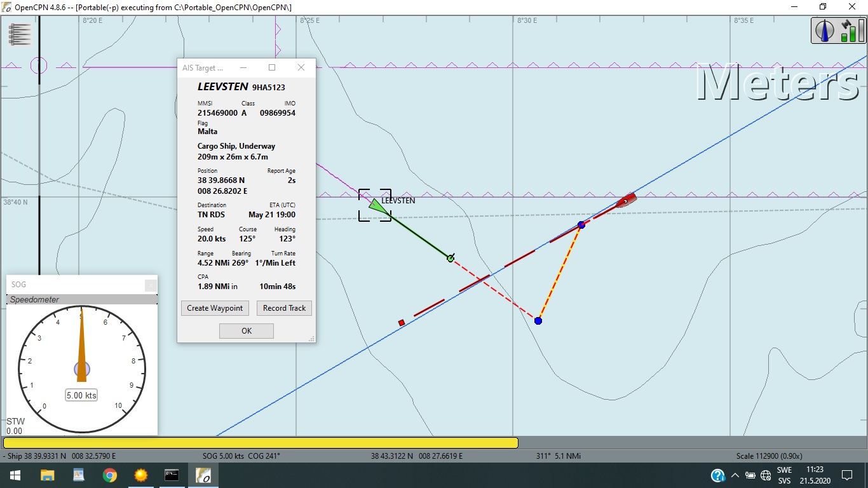Viewport: 868px width, 488px height.
Task: Open the Windows notification center
Action: coord(846,475)
